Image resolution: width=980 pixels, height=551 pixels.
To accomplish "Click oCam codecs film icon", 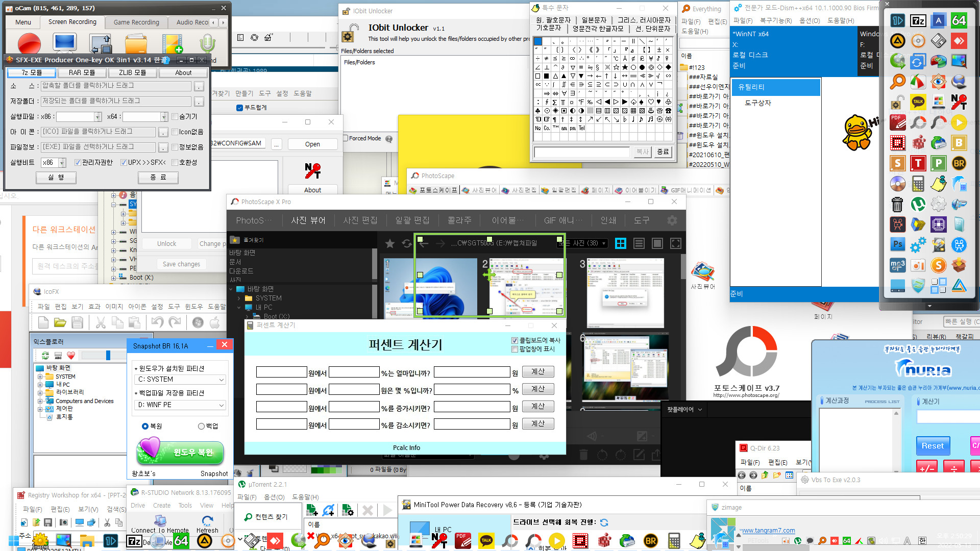I will click(x=172, y=44).
